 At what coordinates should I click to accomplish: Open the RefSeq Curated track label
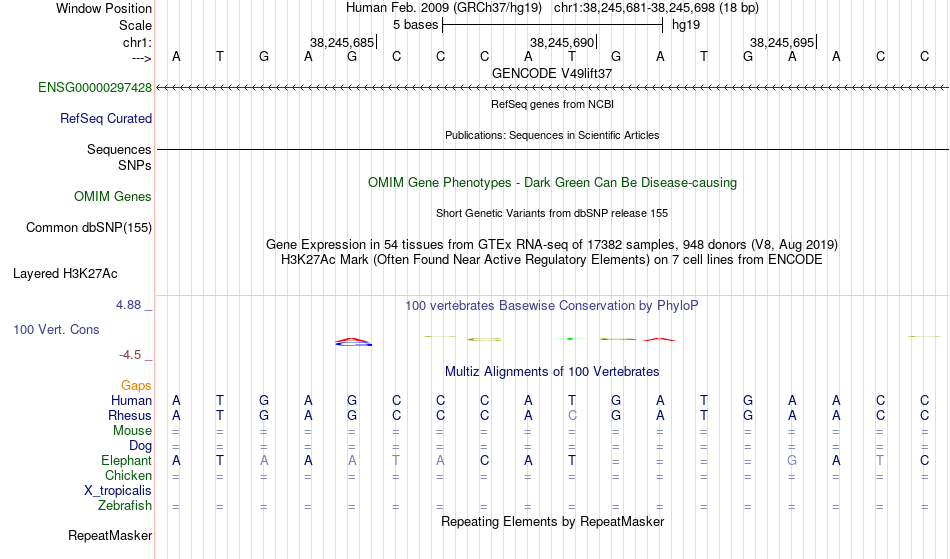click(x=106, y=119)
